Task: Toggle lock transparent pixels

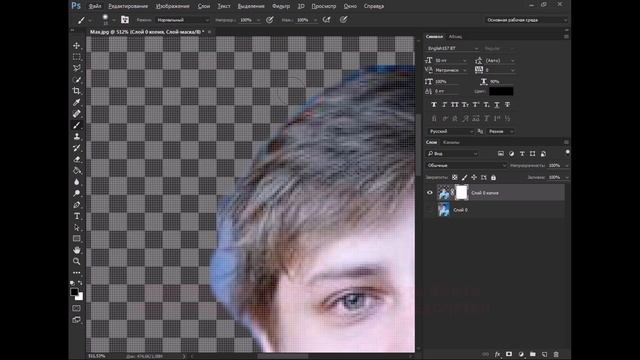Action: (454, 178)
